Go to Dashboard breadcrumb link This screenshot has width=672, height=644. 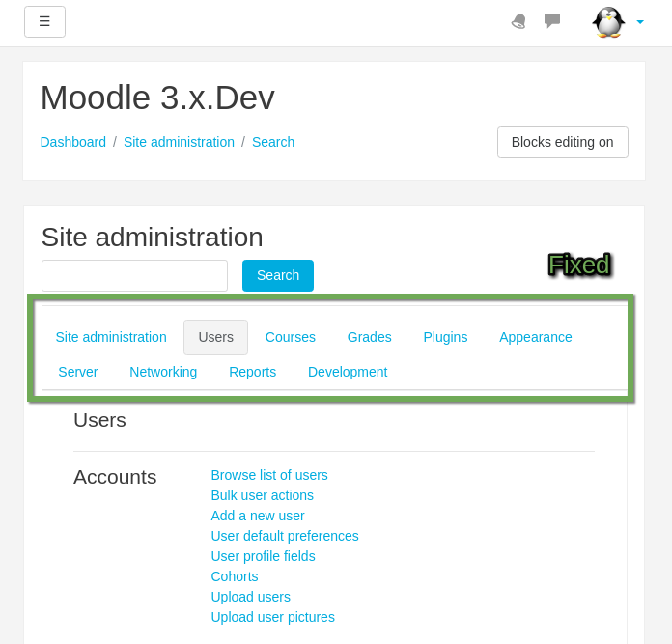tap(72, 142)
